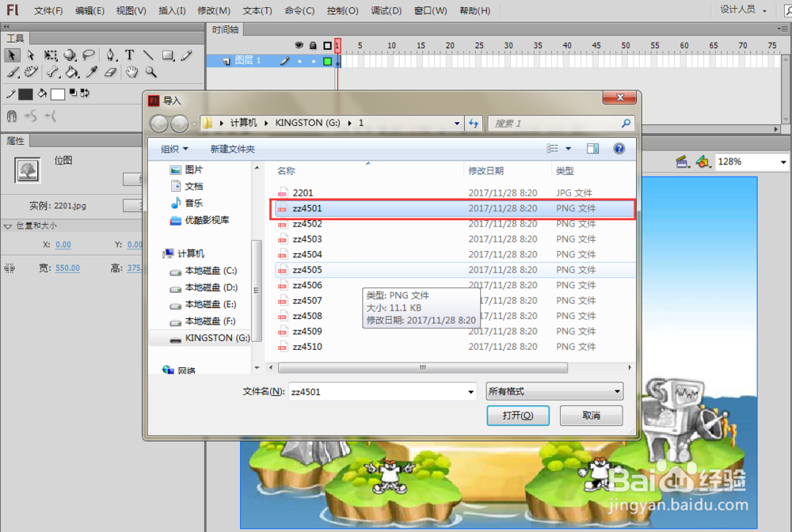Toggle lock all layers padlock icon
The width and height of the screenshot is (792, 532).
tap(313, 45)
